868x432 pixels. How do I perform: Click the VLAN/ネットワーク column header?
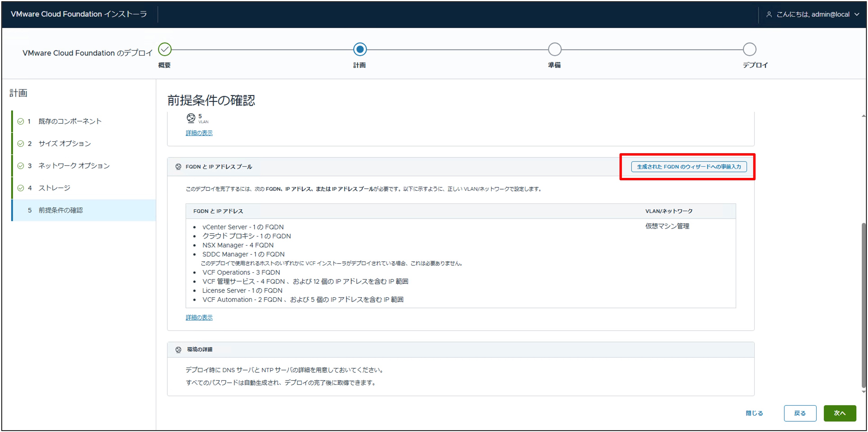coord(669,211)
